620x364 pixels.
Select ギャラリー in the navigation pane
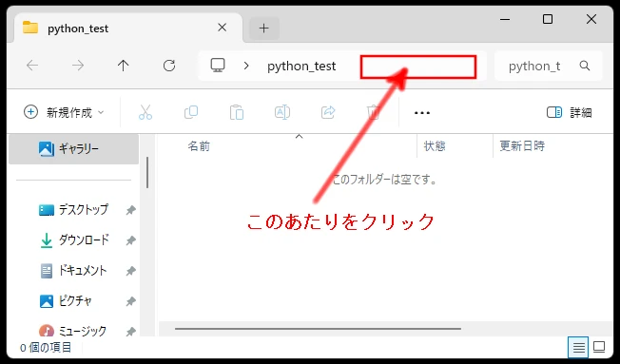pyautogui.click(x=73, y=149)
